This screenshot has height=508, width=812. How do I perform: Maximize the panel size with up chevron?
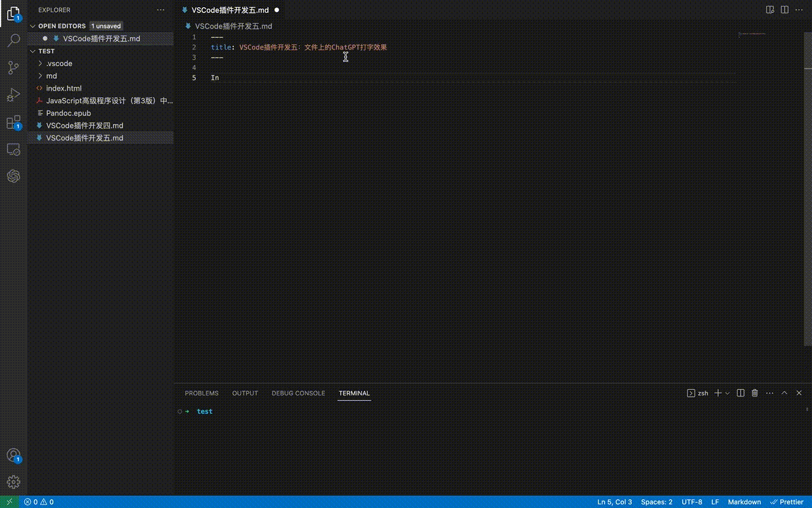784,393
